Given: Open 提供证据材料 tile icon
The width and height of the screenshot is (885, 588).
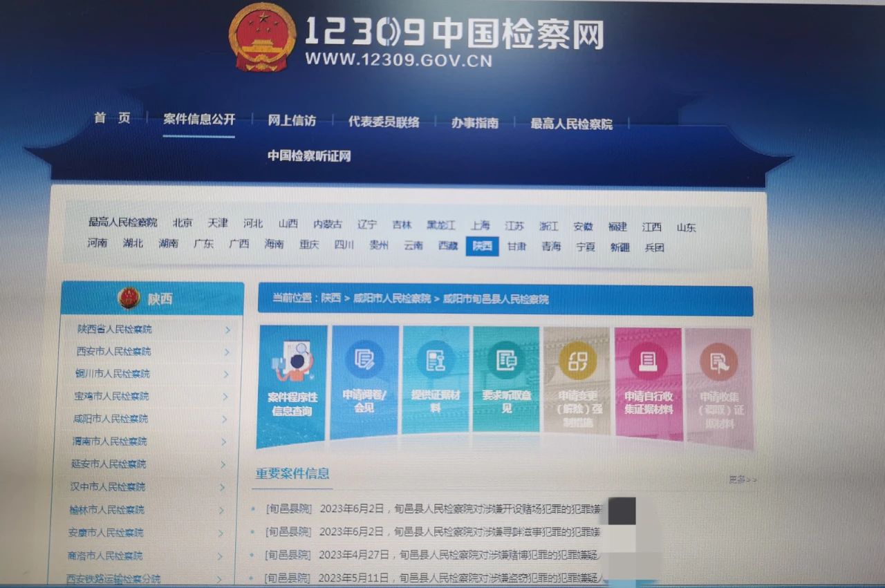Looking at the screenshot, I should (435, 359).
